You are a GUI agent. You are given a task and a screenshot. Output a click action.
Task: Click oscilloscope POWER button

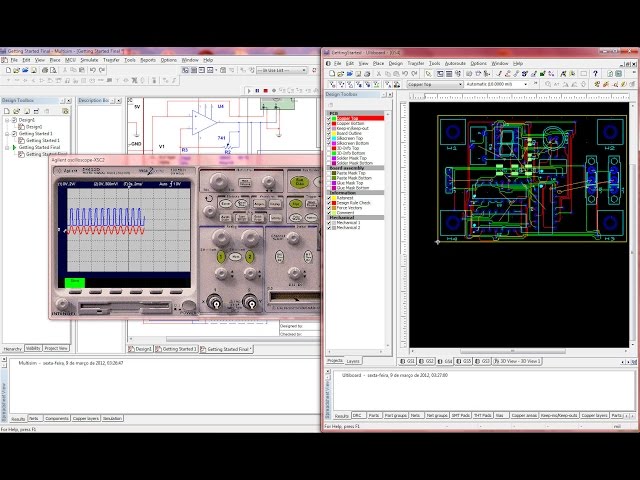tap(189, 305)
